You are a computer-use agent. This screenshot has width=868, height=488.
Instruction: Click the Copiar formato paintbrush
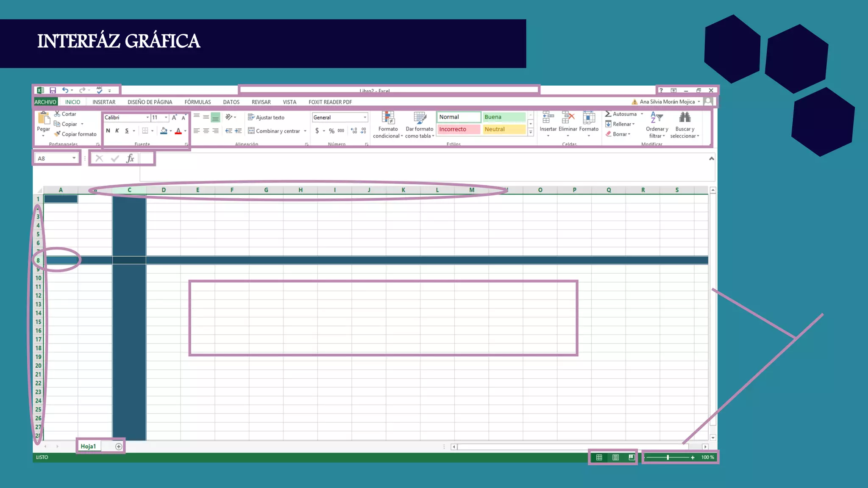pos(58,134)
